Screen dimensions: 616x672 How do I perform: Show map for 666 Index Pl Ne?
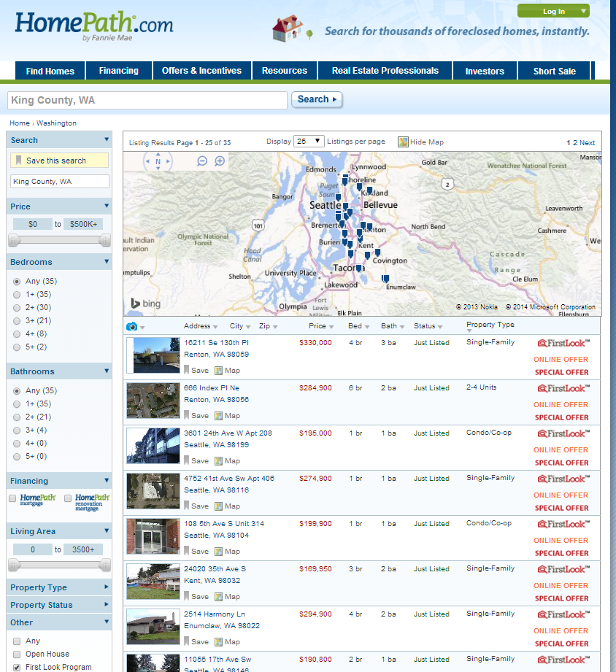click(x=228, y=416)
